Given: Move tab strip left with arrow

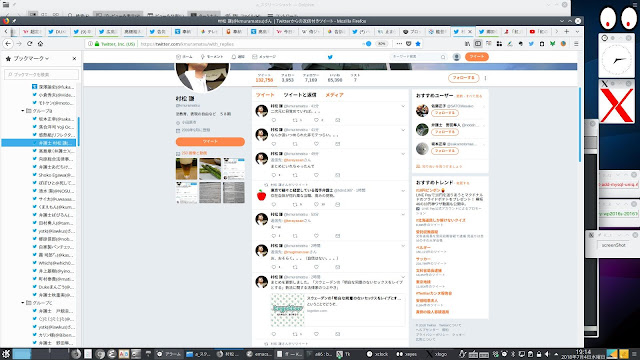Looking at the screenshot, I should click(6, 31).
